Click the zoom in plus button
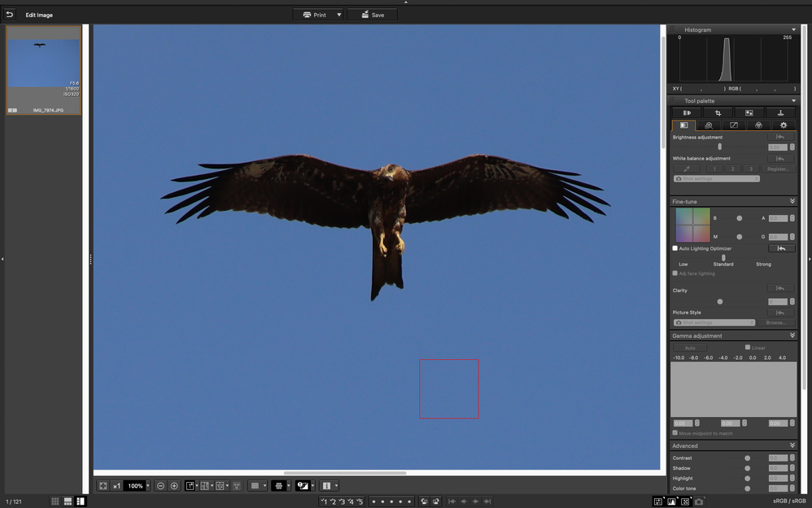812x508 pixels. (x=174, y=486)
